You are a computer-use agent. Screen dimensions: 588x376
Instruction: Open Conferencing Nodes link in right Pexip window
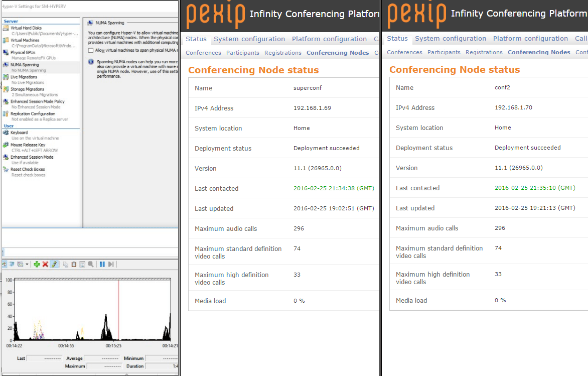tap(539, 53)
